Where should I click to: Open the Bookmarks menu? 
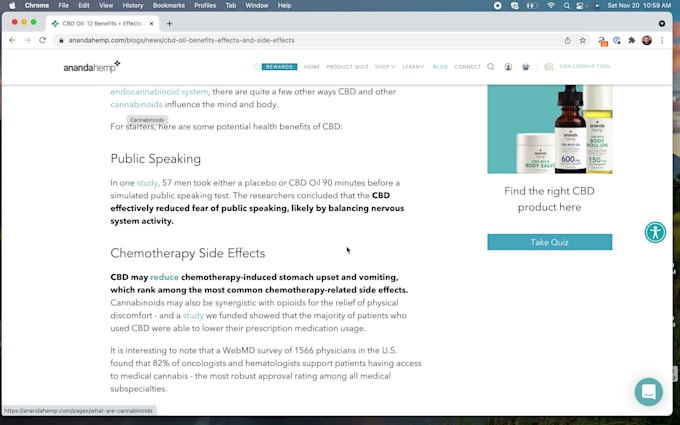pyautogui.click(x=169, y=6)
